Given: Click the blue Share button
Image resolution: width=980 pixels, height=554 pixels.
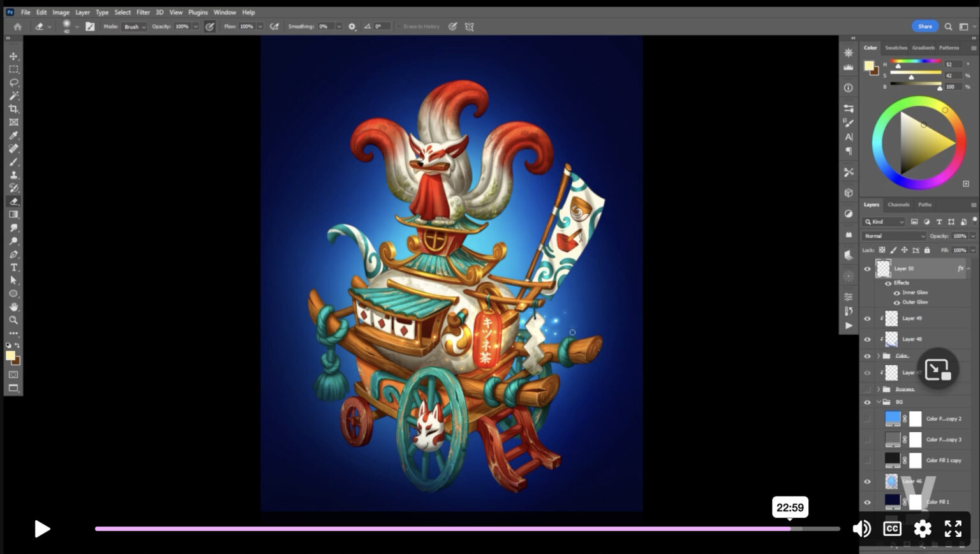Looking at the screenshot, I should 924,26.
